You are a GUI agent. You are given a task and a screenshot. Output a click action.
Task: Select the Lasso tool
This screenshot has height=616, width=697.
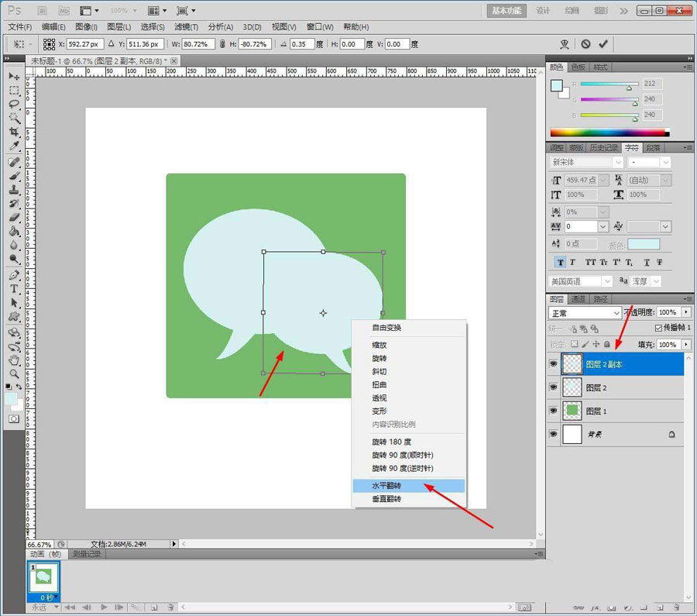14,104
